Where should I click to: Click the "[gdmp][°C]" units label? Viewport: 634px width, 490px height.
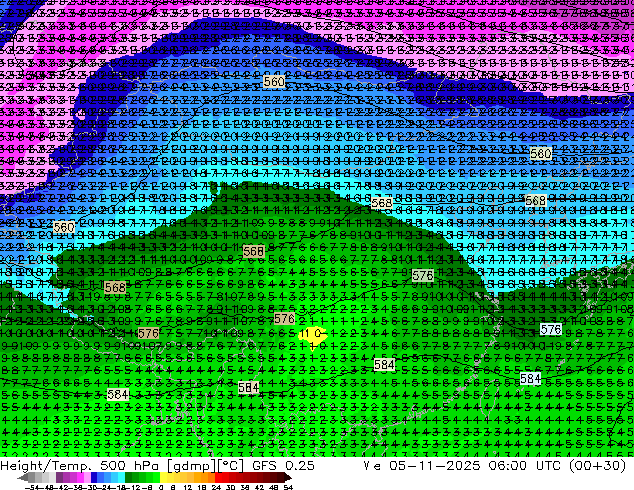206,466
